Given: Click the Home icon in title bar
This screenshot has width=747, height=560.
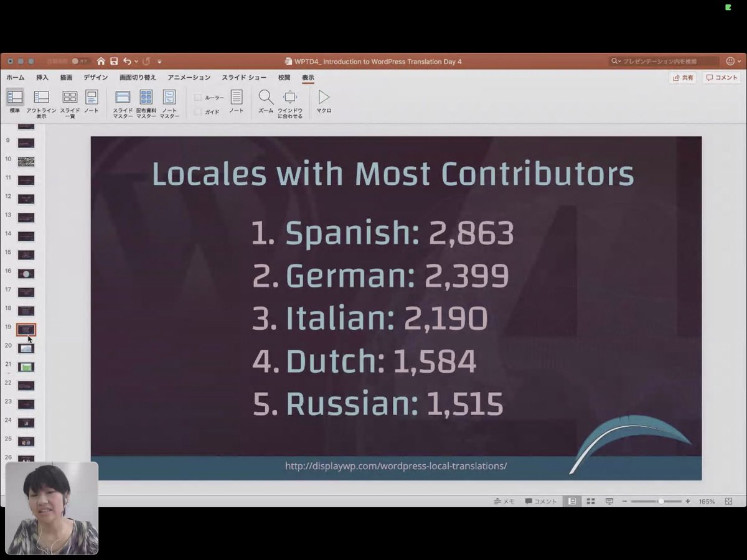Looking at the screenshot, I should [101, 61].
